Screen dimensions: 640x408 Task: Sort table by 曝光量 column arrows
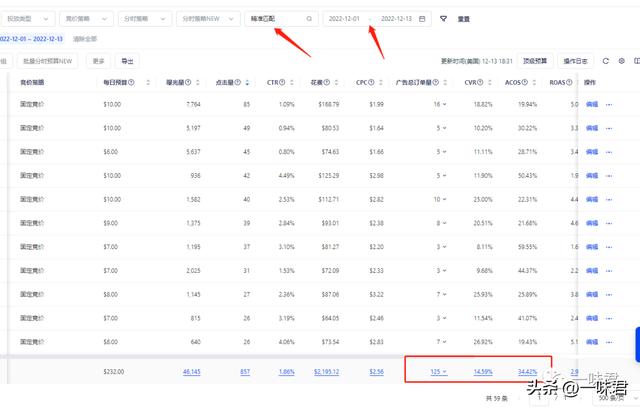point(198,82)
